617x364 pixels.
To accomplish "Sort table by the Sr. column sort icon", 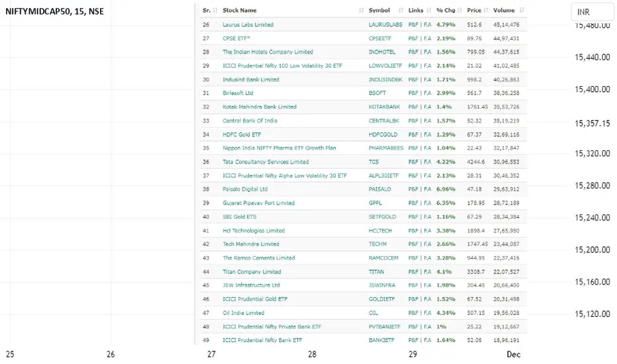I will (x=215, y=11).
